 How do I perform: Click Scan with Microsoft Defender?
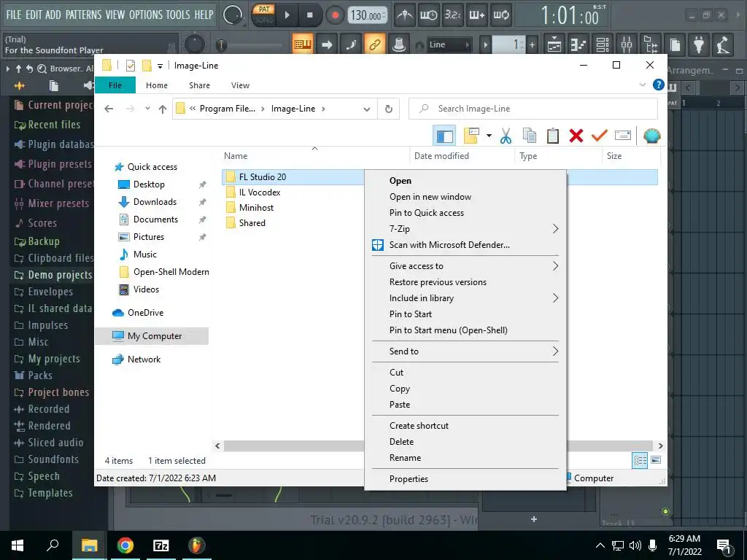point(465,245)
